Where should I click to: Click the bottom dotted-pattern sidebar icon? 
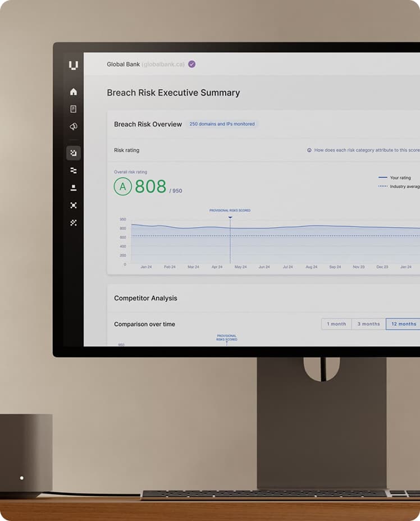74,223
